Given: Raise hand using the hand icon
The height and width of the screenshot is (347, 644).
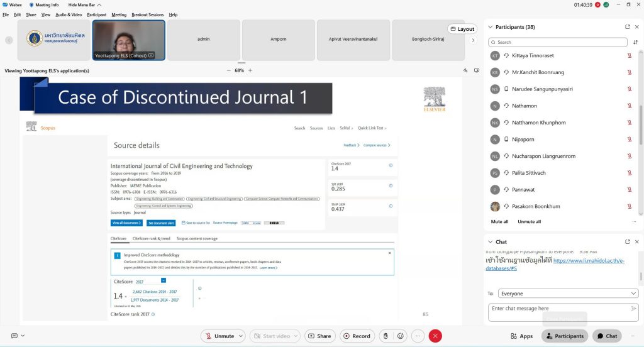Looking at the screenshot, I should coord(386,336).
